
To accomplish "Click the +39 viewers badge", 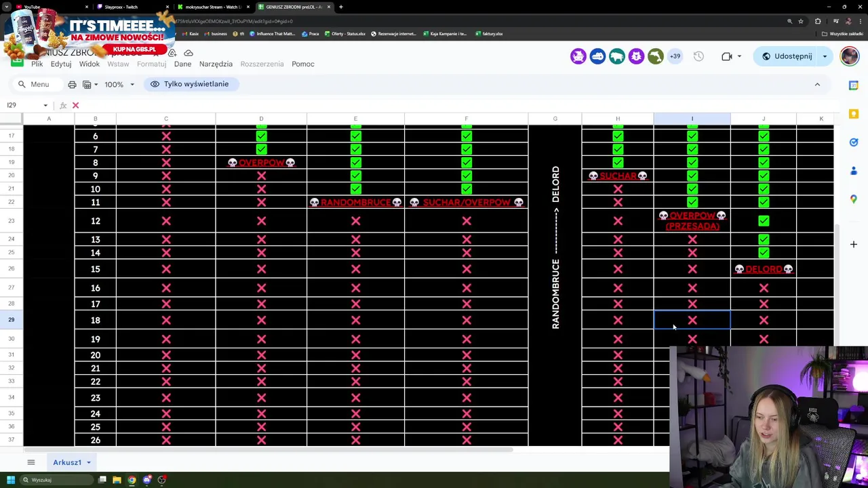I will [x=675, y=56].
